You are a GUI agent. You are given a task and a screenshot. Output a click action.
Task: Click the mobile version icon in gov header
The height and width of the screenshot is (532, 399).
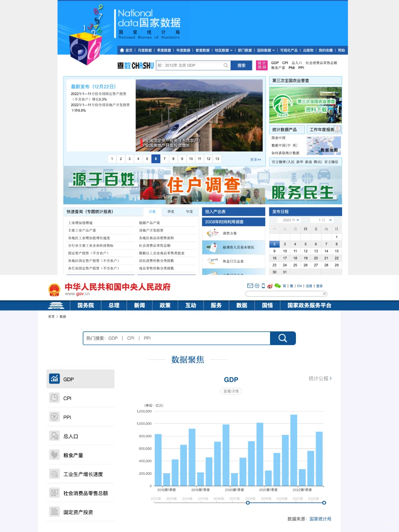pyautogui.click(x=263, y=286)
